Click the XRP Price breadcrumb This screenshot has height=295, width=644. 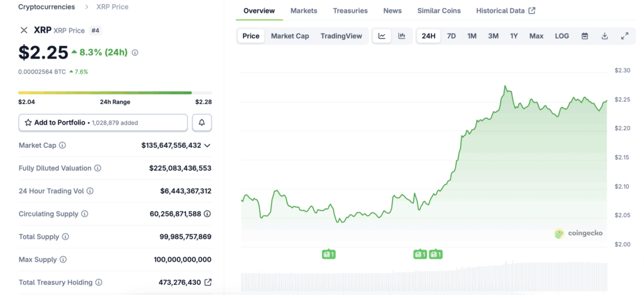[x=112, y=7]
